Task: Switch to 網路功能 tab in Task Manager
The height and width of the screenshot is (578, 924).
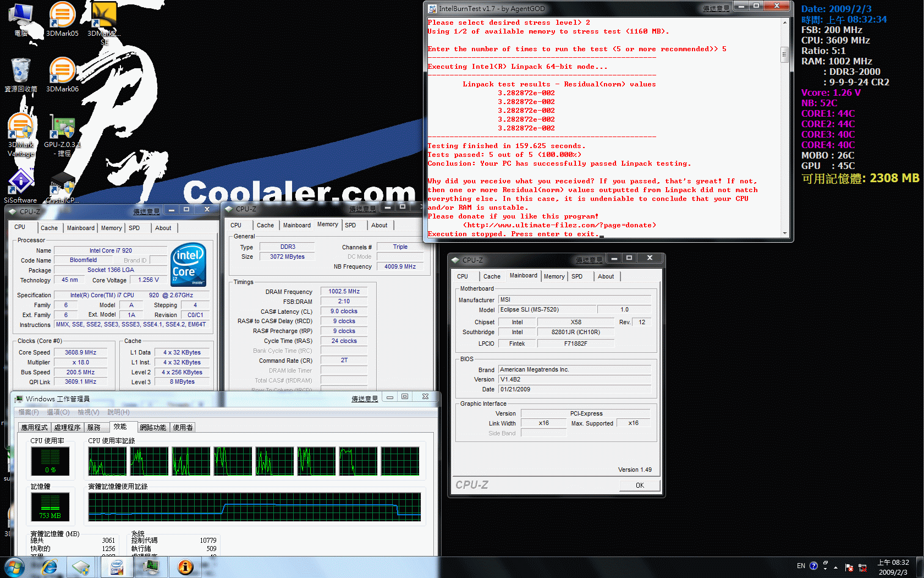Action: [x=153, y=428]
